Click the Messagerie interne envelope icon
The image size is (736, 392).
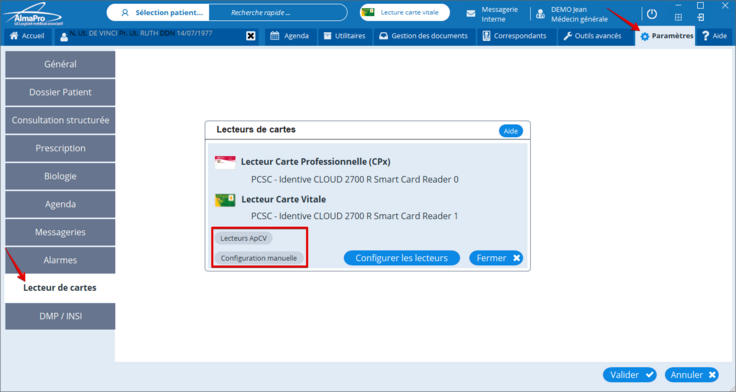click(470, 14)
